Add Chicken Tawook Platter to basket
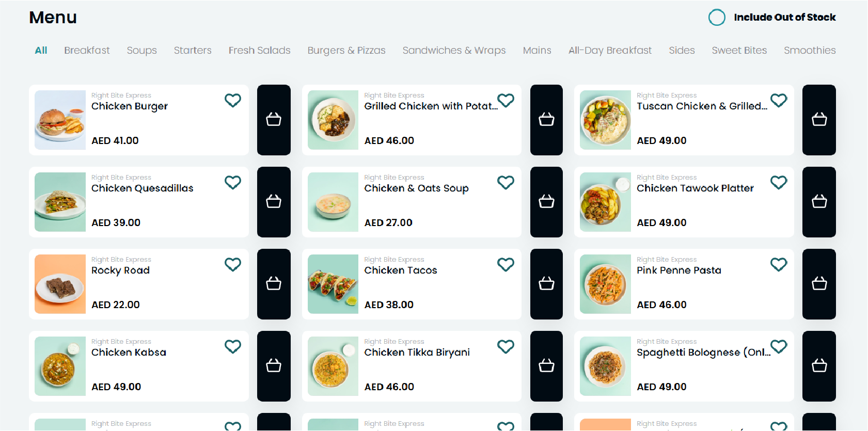 (819, 202)
